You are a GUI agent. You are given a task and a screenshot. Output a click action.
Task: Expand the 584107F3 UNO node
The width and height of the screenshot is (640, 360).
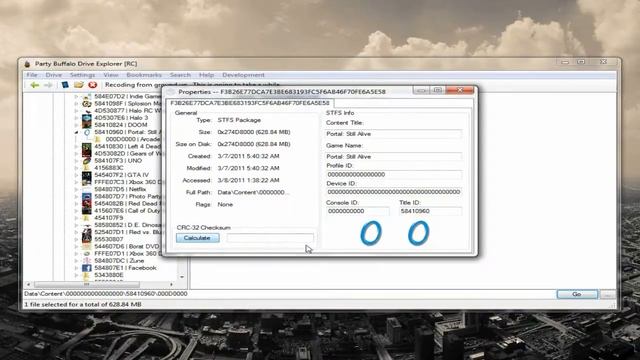tap(76, 161)
